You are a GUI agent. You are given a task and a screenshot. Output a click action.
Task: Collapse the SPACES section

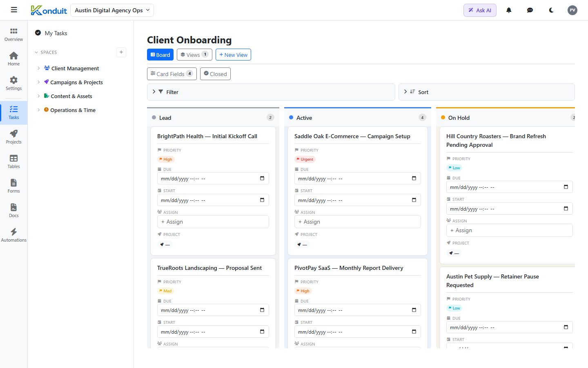[x=36, y=52]
